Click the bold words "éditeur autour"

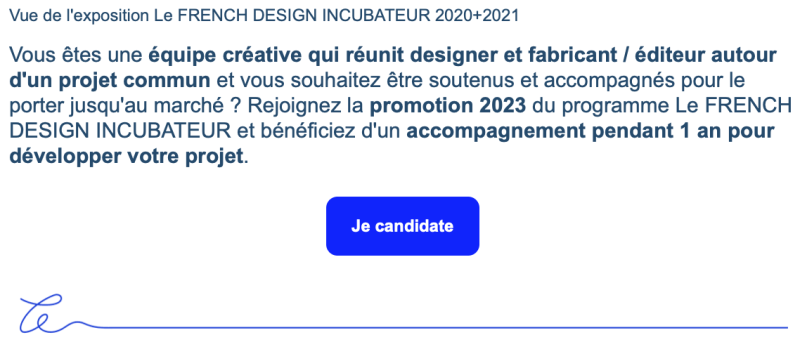click(x=708, y=55)
